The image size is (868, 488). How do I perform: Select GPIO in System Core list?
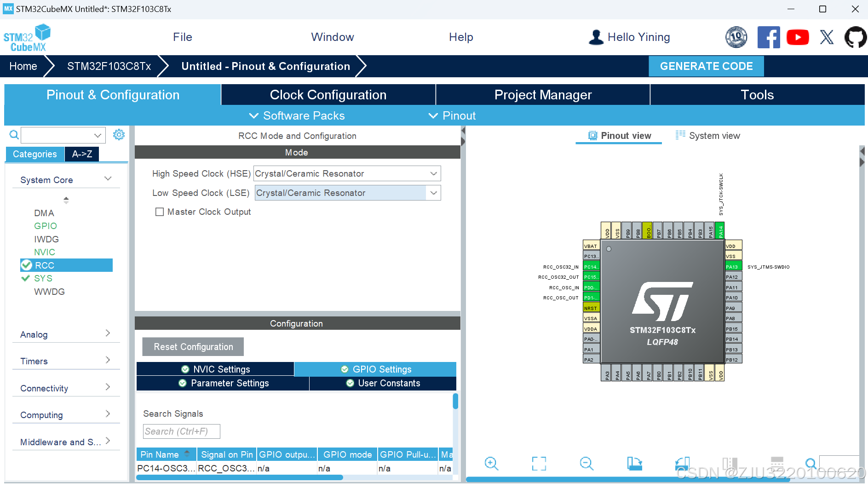[46, 226]
